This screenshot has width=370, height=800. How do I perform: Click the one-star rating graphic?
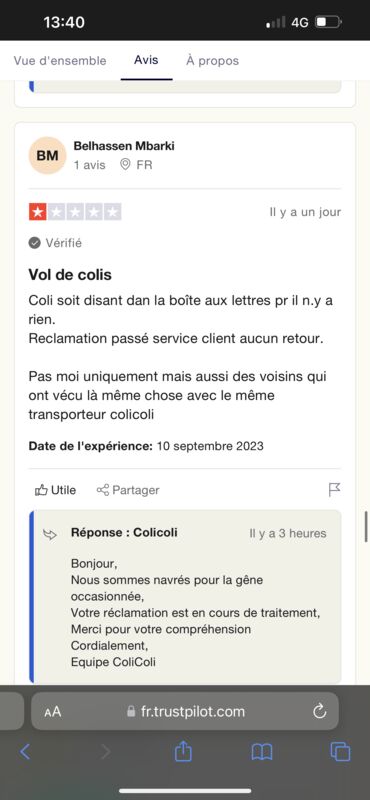click(x=75, y=211)
